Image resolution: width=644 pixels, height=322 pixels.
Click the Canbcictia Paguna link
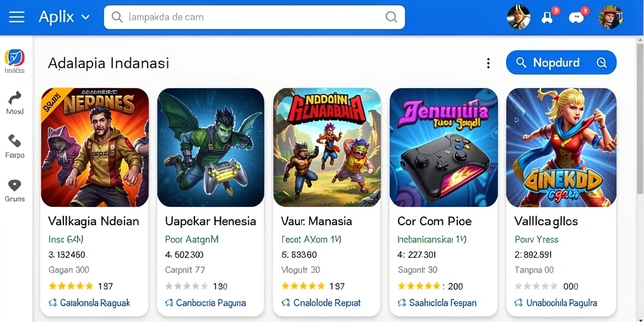pyautogui.click(x=206, y=303)
